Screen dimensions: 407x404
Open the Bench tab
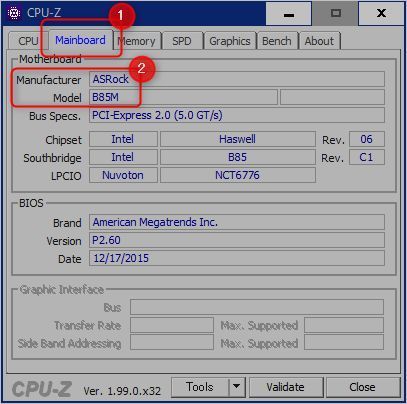tap(277, 41)
